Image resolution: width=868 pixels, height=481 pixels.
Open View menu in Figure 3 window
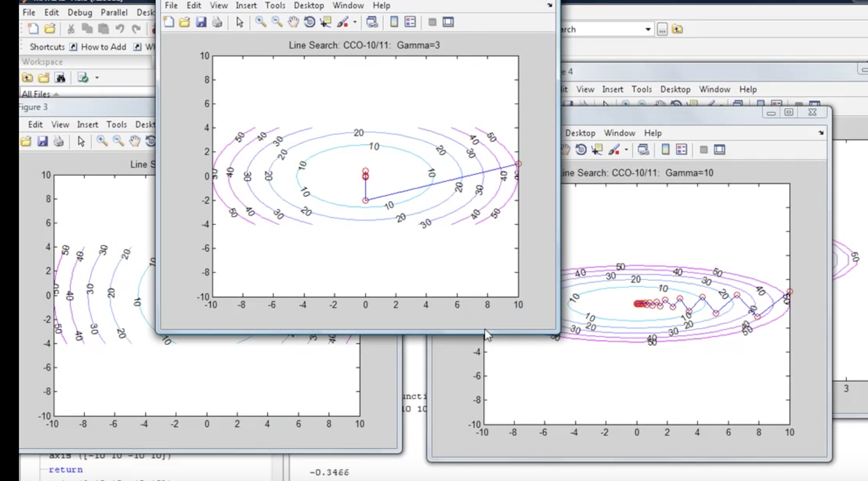click(60, 124)
